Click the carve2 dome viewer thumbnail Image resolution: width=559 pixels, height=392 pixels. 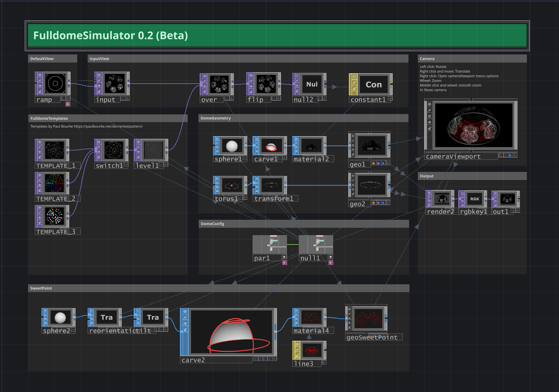tap(231, 332)
